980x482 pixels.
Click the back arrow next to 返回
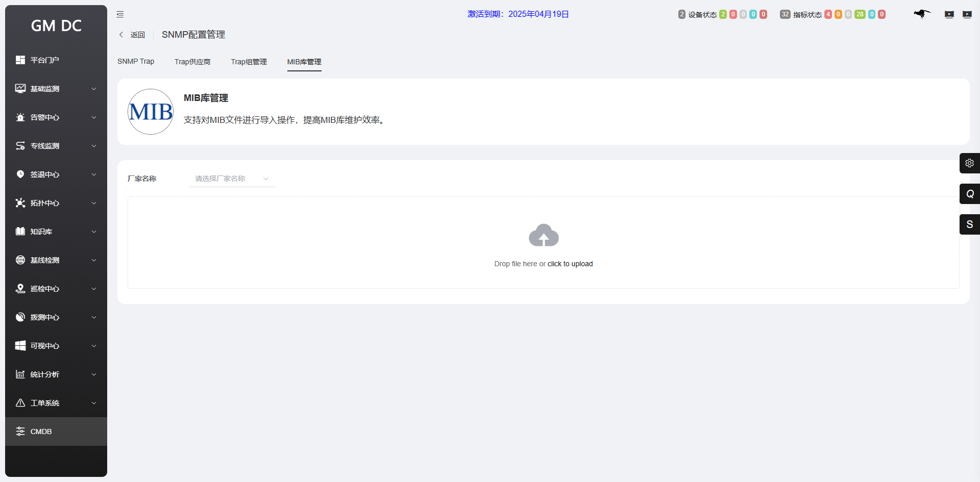click(x=121, y=35)
